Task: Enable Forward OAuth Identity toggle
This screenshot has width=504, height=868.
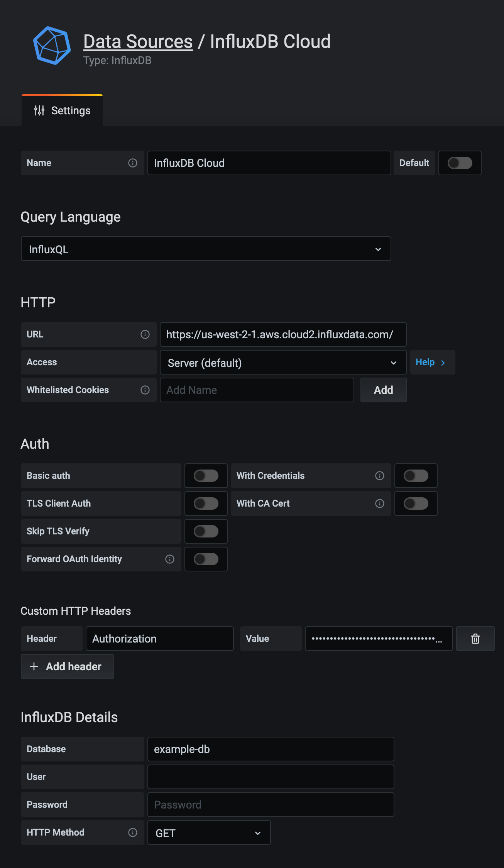Action: [206, 559]
